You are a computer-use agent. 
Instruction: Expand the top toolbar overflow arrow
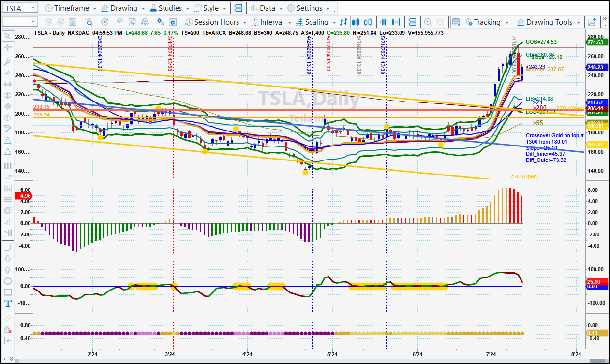point(335,12)
